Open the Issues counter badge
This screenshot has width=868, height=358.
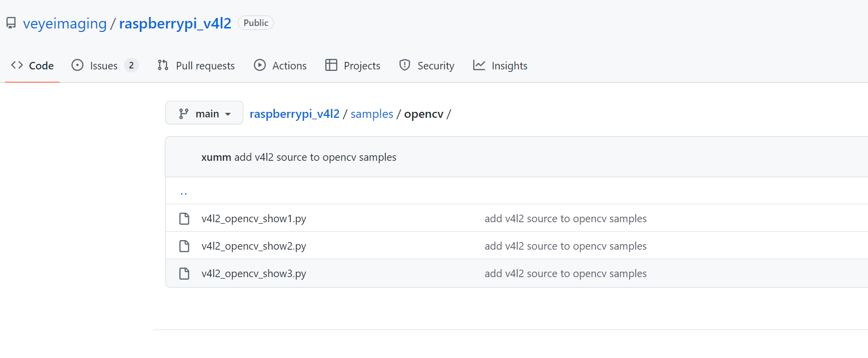tap(131, 65)
